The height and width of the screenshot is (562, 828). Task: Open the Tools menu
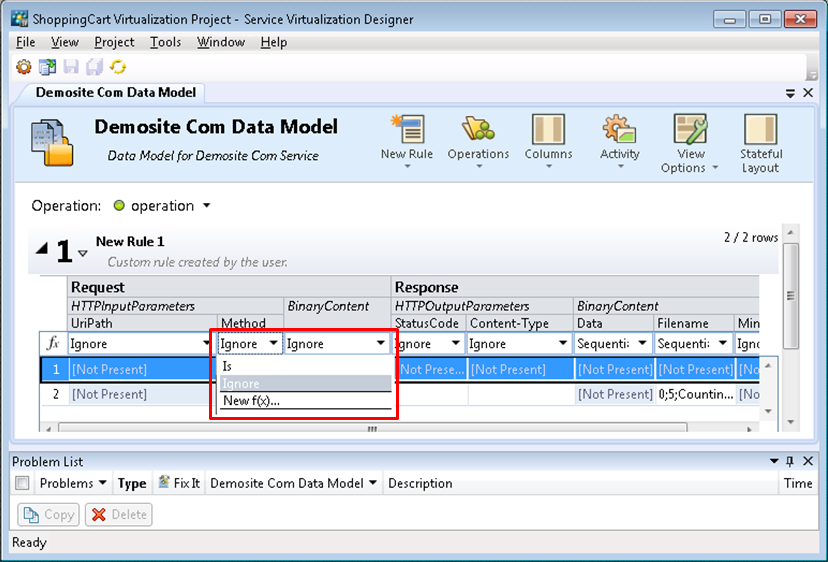pyautogui.click(x=165, y=42)
